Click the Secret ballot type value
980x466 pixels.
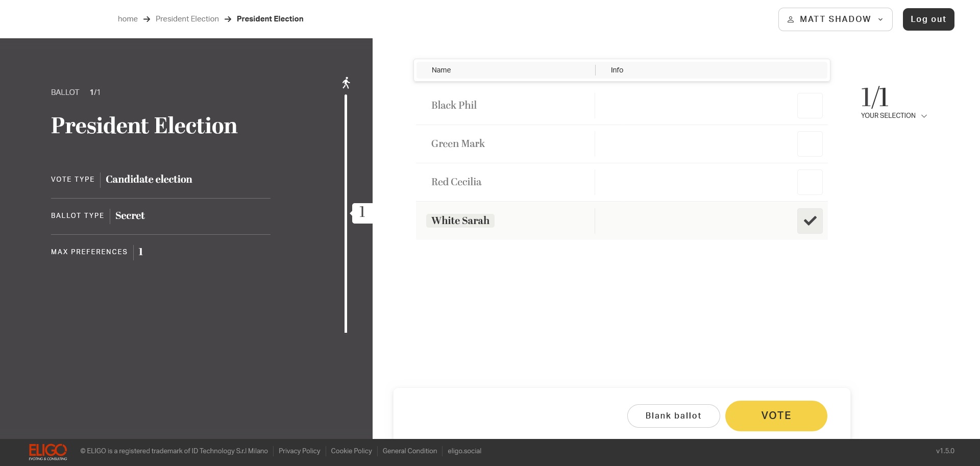[x=130, y=215]
